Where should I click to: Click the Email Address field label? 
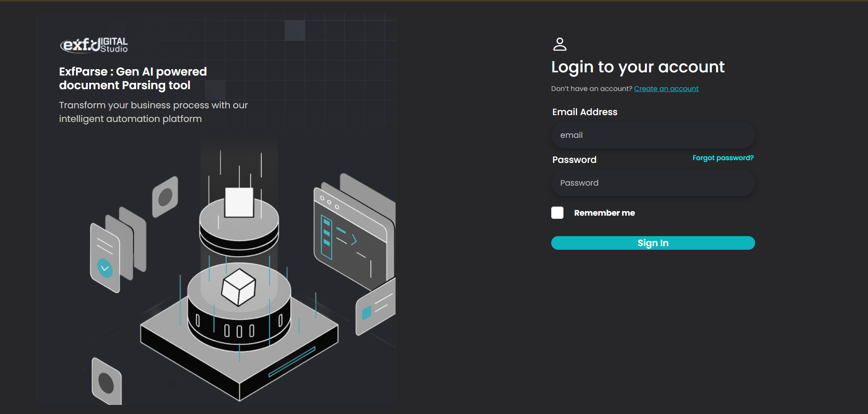click(x=584, y=112)
